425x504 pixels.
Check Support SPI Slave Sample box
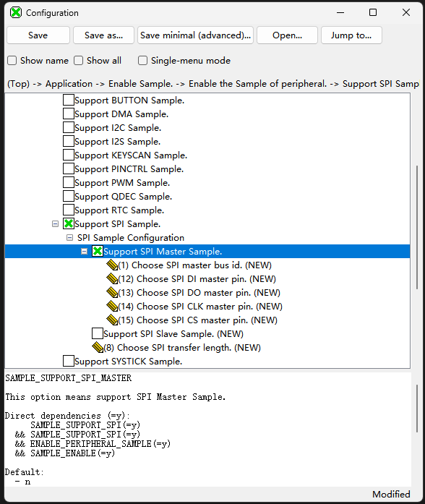coord(98,333)
